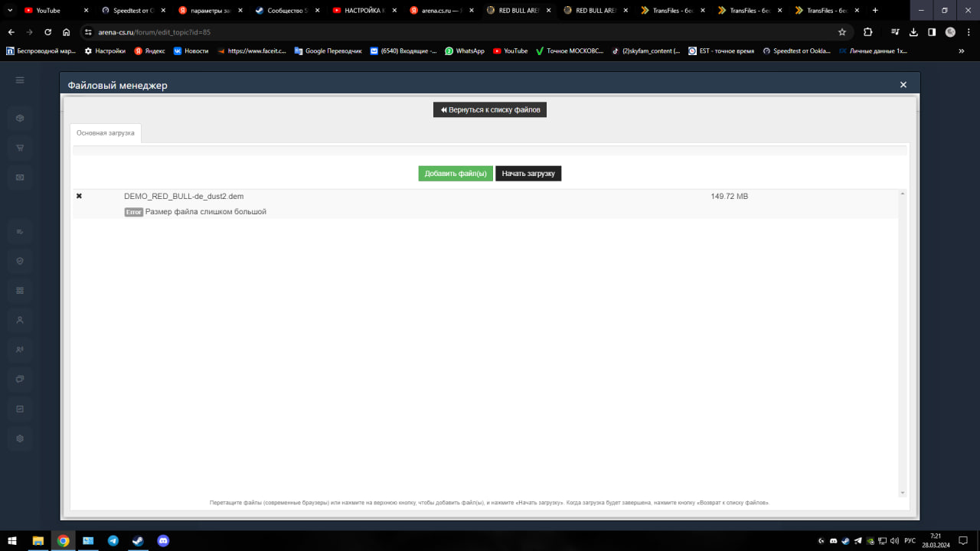Open the single user profile sidebar icon

[20, 320]
